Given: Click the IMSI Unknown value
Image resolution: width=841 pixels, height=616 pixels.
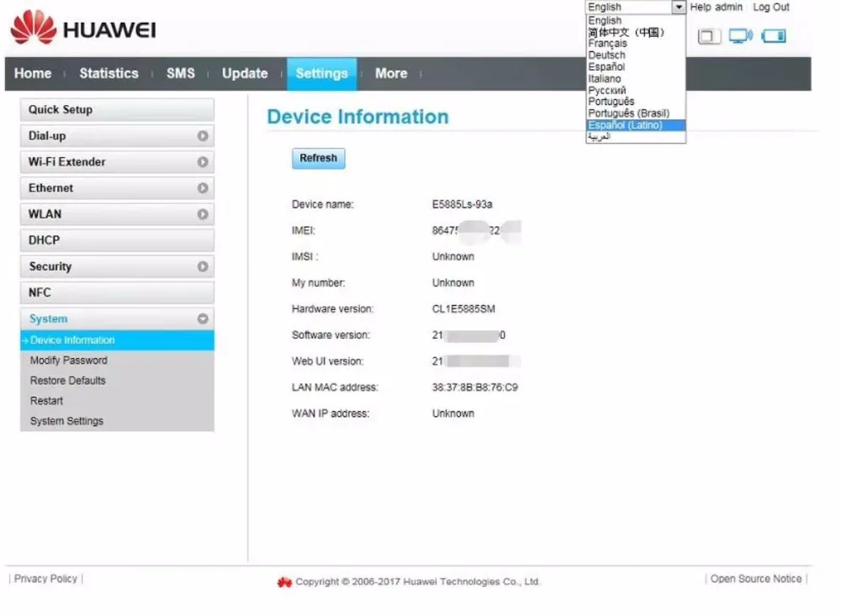Looking at the screenshot, I should coord(453,256).
